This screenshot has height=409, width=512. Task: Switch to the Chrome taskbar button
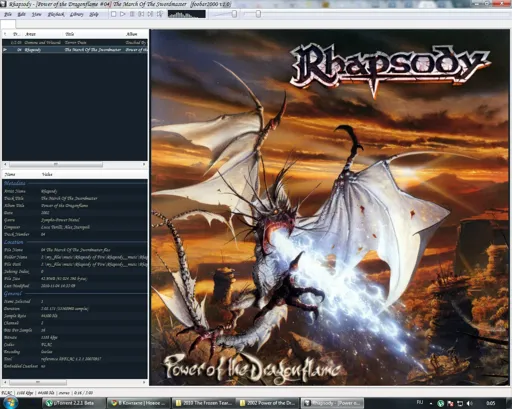click(x=139, y=403)
